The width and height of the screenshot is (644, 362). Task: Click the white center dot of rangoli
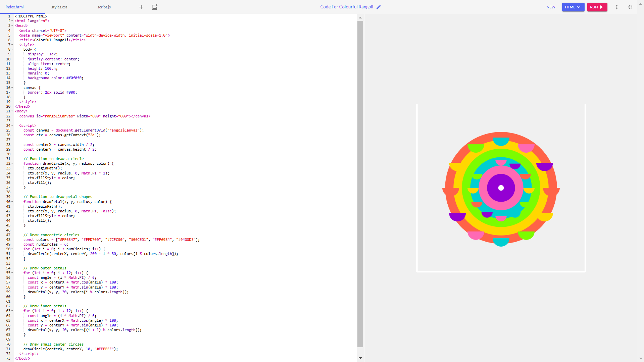[x=501, y=188]
